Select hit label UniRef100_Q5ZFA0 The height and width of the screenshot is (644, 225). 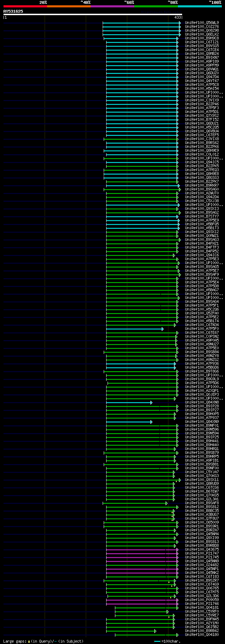[x=202, y=313]
